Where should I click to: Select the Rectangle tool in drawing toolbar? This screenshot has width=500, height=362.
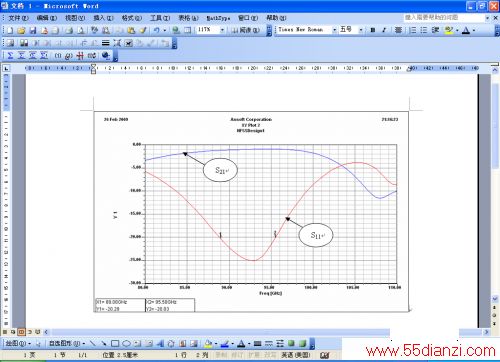coord(115,343)
